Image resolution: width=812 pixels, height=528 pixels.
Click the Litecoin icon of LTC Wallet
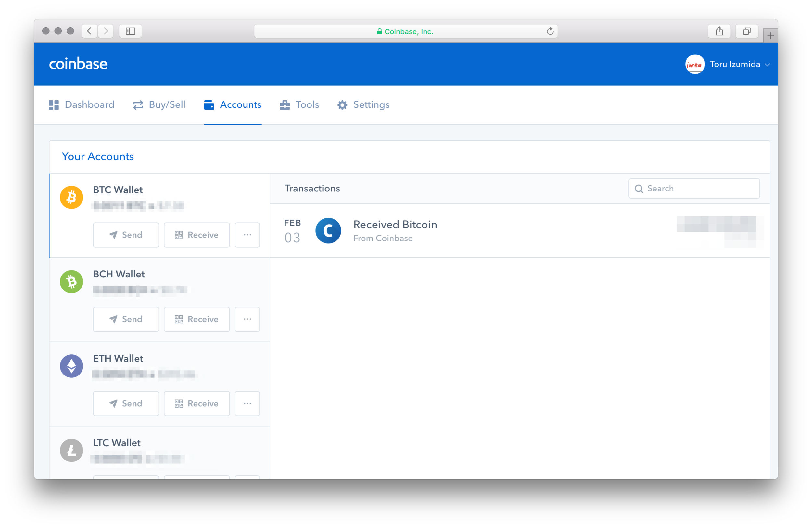[x=72, y=450]
